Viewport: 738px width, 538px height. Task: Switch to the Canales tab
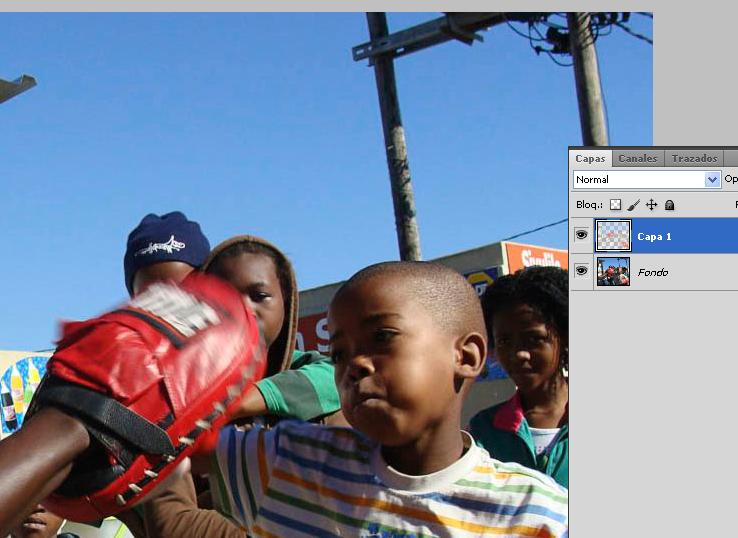pos(637,158)
